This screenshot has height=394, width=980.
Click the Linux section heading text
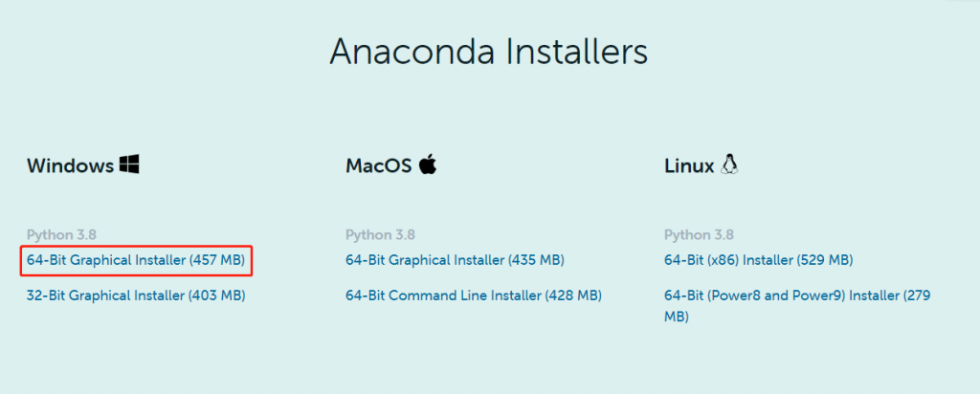point(689,166)
